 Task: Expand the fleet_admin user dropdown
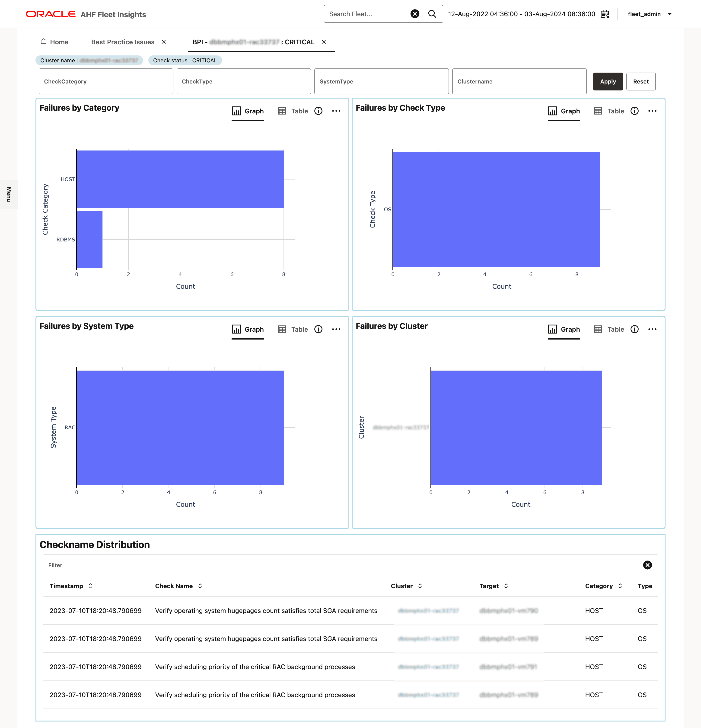[669, 14]
